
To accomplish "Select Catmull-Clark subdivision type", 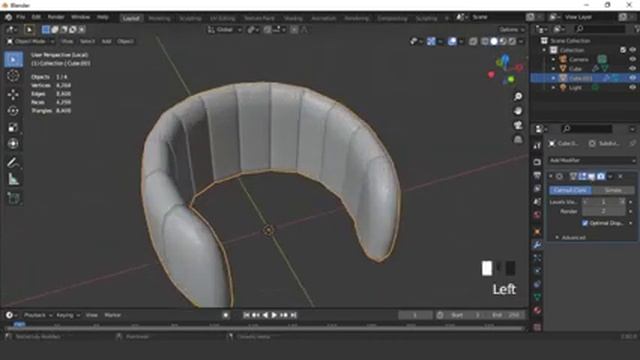I will [x=570, y=190].
